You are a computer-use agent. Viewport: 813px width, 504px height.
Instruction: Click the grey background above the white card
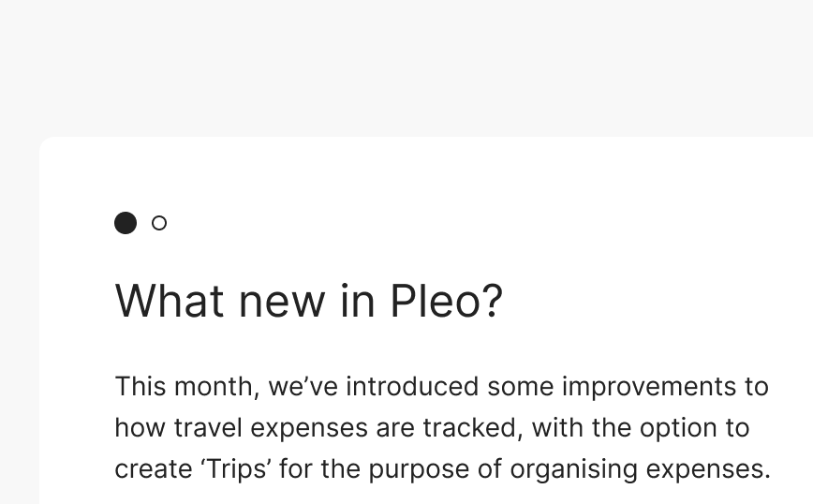point(406,66)
